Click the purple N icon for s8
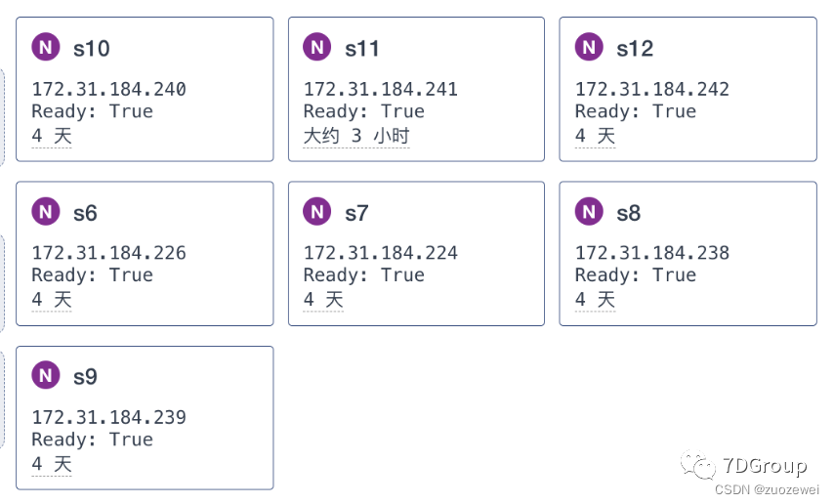Viewport: 834px width, 504px height. pyautogui.click(x=589, y=211)
